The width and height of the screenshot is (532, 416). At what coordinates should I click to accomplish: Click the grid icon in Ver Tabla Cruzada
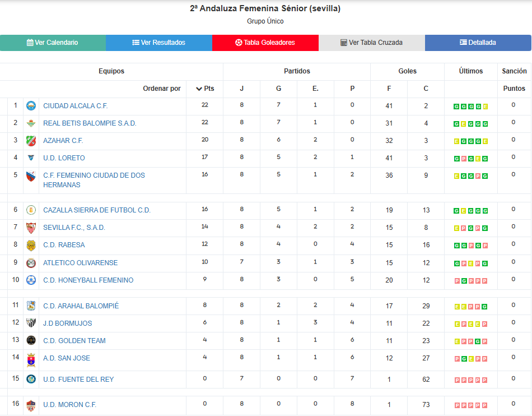point(344,43)
